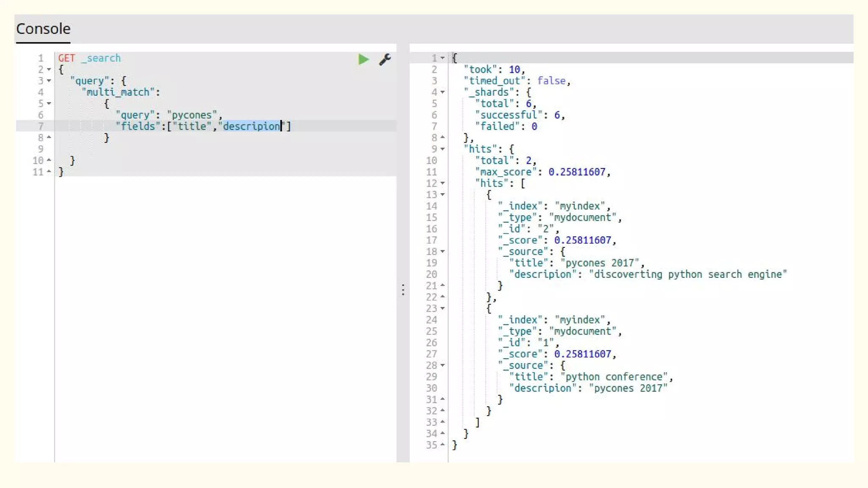Fold second "_source" block at line 28
The image size is (868, 488).
point(442,365)
